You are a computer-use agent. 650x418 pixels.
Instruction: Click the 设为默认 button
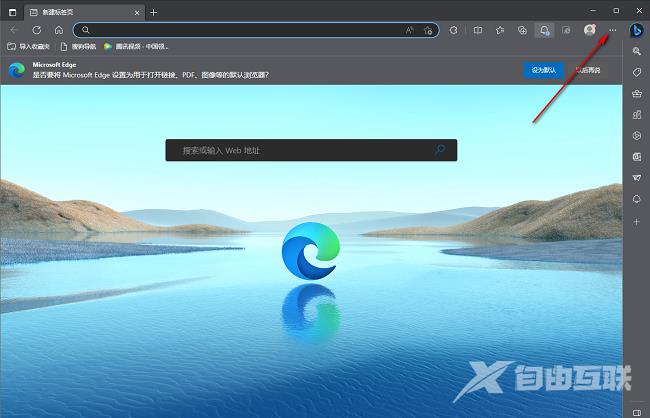[544, 70]
